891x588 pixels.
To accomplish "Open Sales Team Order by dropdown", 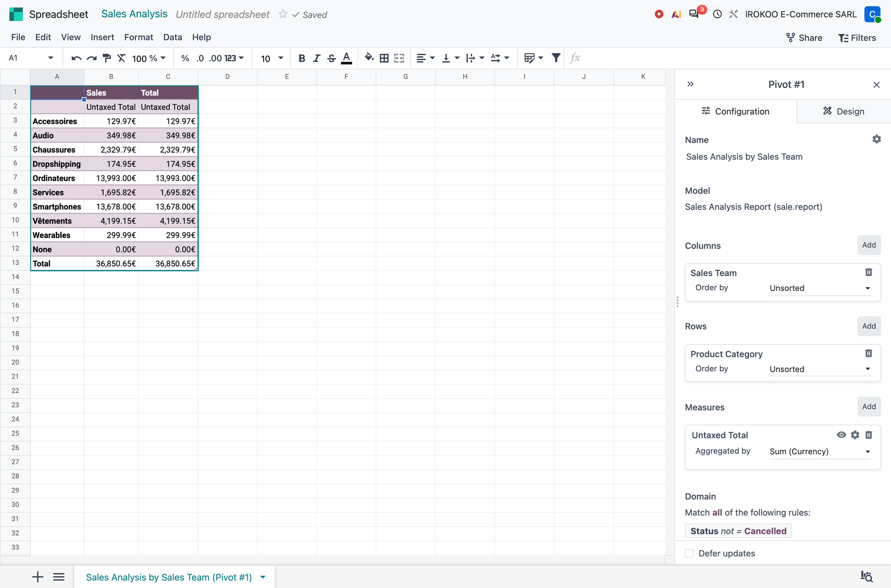I will (820, 288).
